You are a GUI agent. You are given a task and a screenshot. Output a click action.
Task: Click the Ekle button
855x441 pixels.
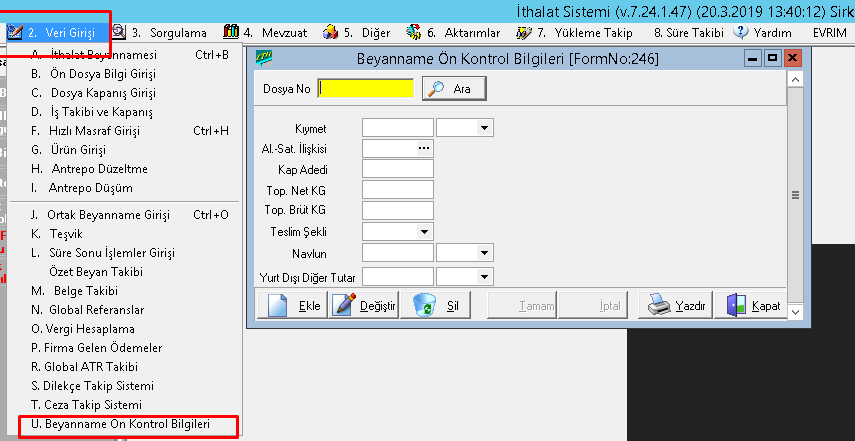click(x=292, y=305)
